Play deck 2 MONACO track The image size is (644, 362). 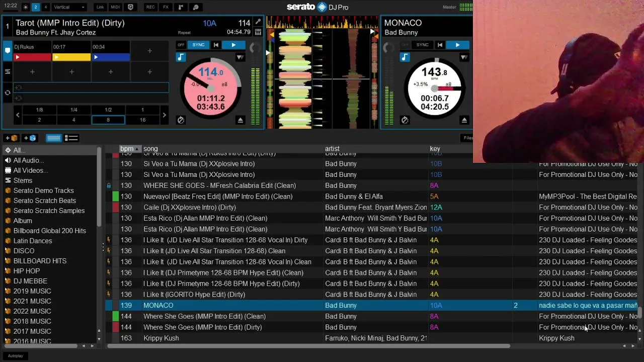tap(457, 45)
